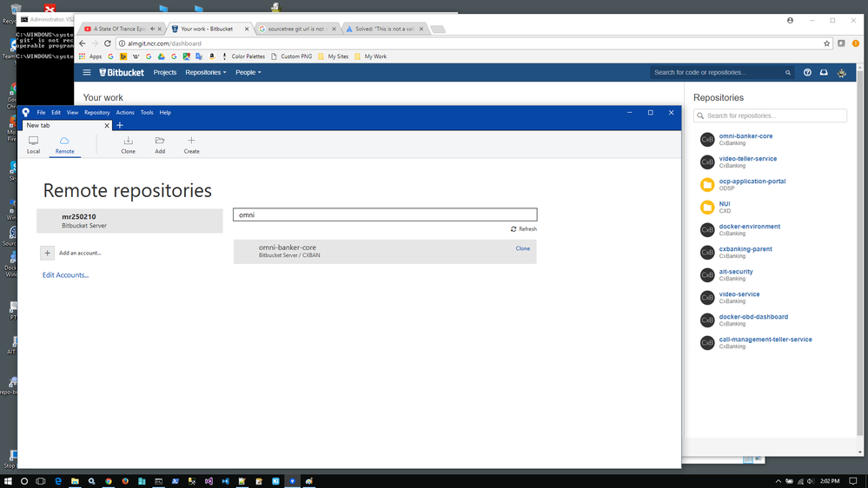Viewport: 868px width, 488px height.
Task: Bookmark this page with the star icon
Action: (x=826, y=43)
